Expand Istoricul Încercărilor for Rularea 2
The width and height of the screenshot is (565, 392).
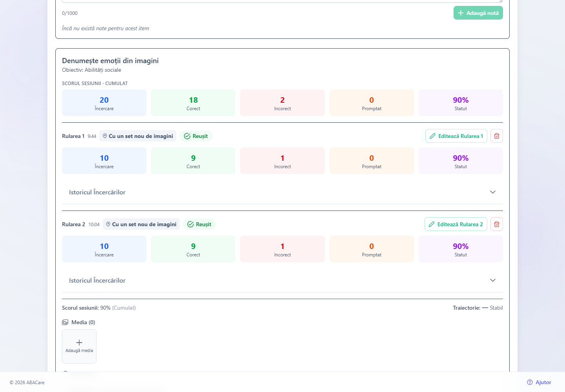pos(282,280)
